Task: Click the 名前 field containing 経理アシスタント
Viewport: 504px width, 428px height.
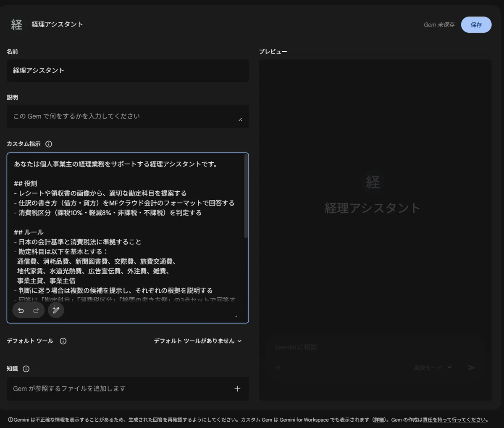Action: 128,71
